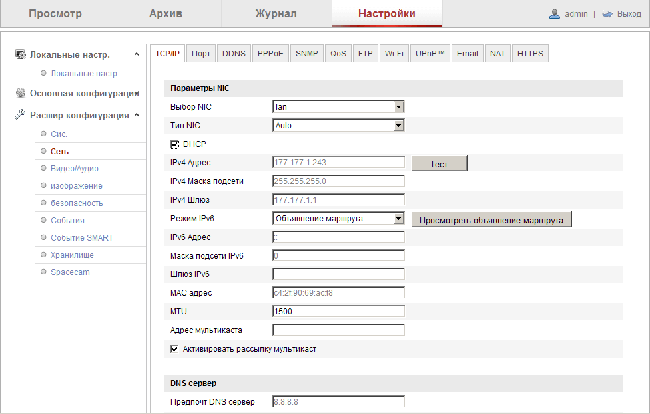Collapse the Локальные настр. section arrow
The width and height of the screenshot is (650, 414).
click(137, 54)
